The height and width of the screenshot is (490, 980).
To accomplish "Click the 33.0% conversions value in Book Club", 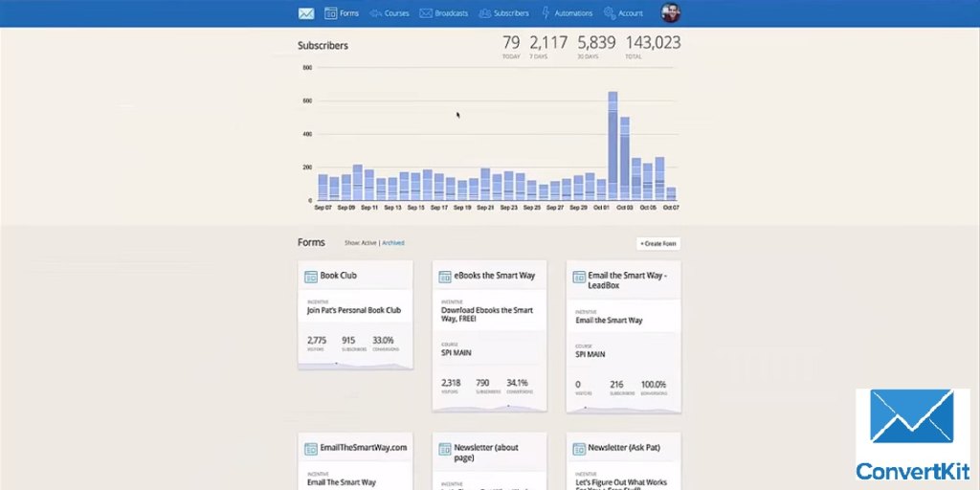I will [383, 340].
